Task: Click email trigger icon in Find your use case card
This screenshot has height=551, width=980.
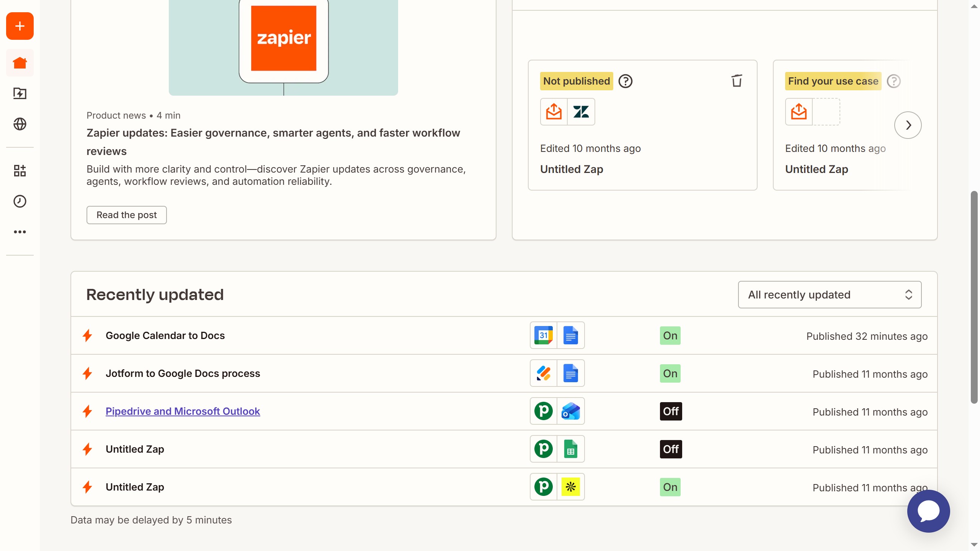Action: [x=799, y=112]
